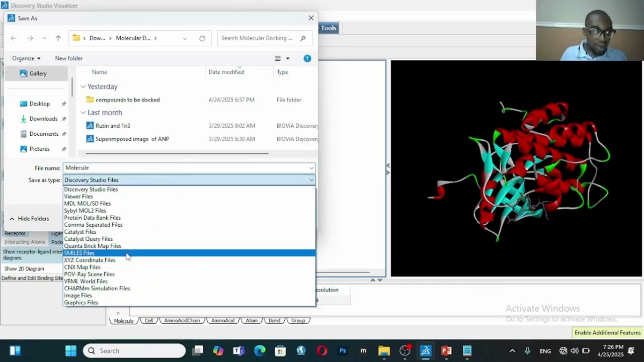This screenshot has width=644, height=362.
Task: Open recent locations chevron
Action: pyautogui.click(x=44, y=38)
